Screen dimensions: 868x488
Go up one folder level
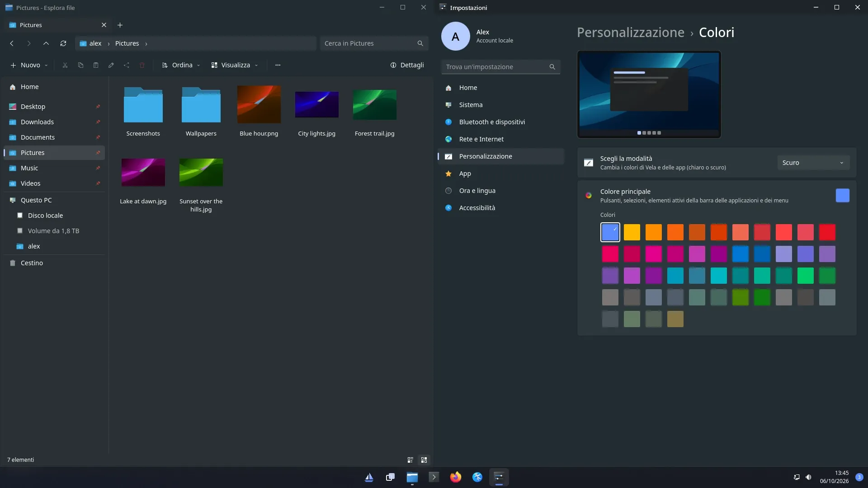(x=46, y=43)
